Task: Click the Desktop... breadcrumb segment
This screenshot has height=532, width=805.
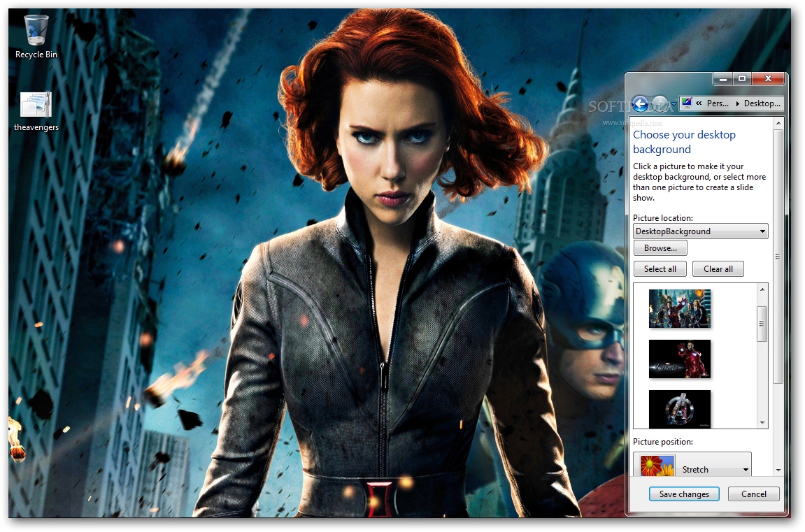Action: pyautogui.click(x=762, y=103)
